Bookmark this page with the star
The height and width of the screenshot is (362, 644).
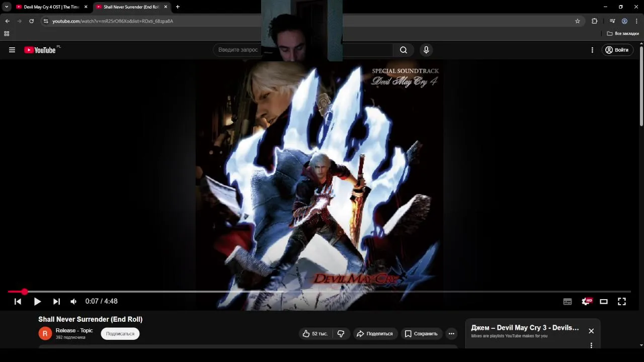pos(578,21)
